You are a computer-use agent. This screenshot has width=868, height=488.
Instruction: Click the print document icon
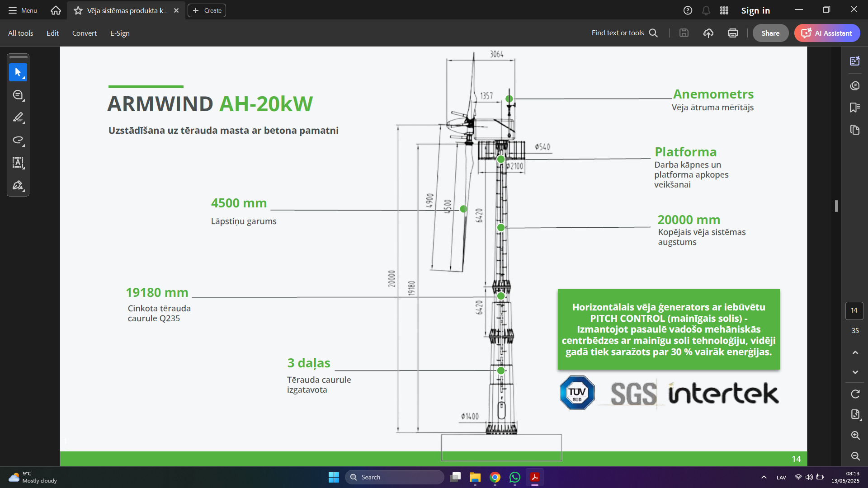(732, 33)
